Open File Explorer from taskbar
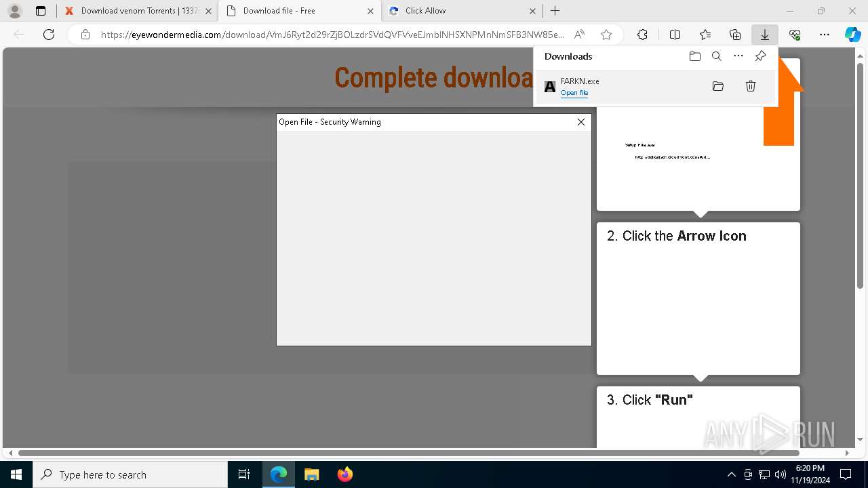Image resolution: width=868 pixels, height=488 pixels. pos(311,474)
